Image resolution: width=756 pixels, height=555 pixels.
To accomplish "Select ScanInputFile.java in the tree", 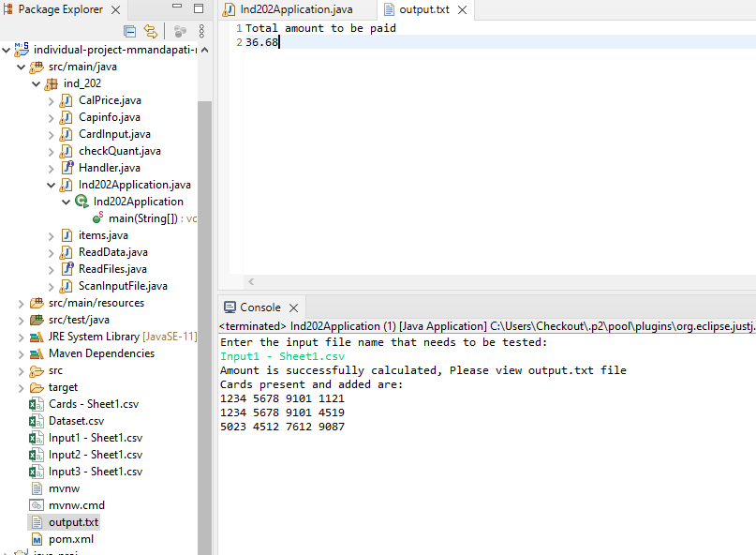I will tap(123, 286).
